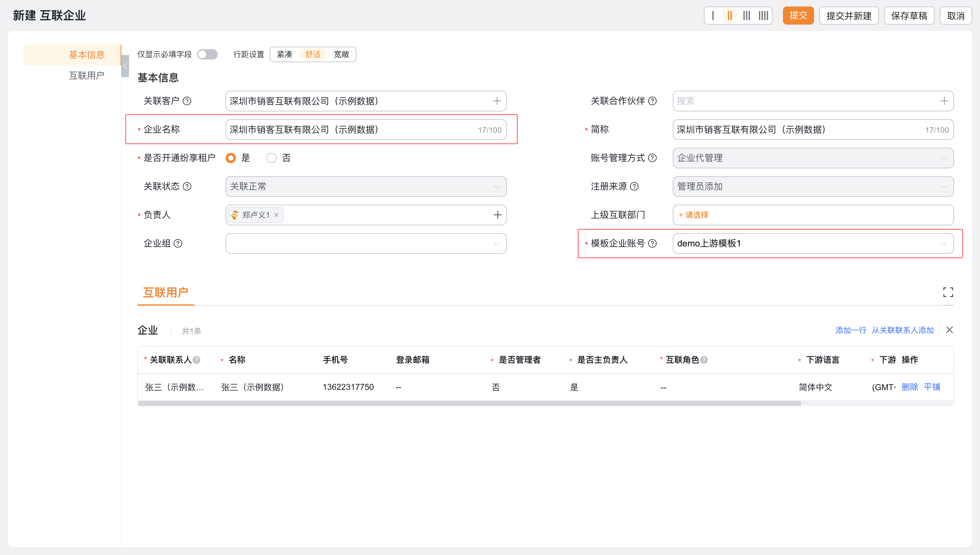Set row spacing to 紧凑
This screenshot has height=555, width=980.
pos(285,54)
